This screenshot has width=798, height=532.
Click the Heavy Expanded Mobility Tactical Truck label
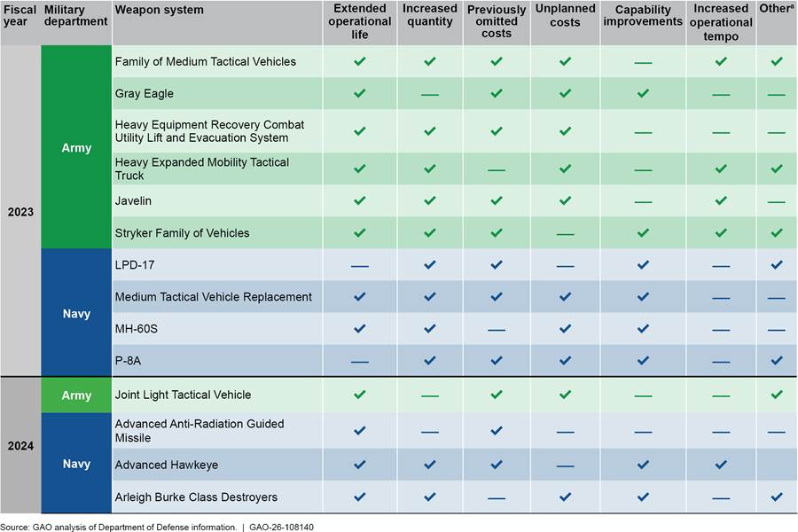(202, 168)
